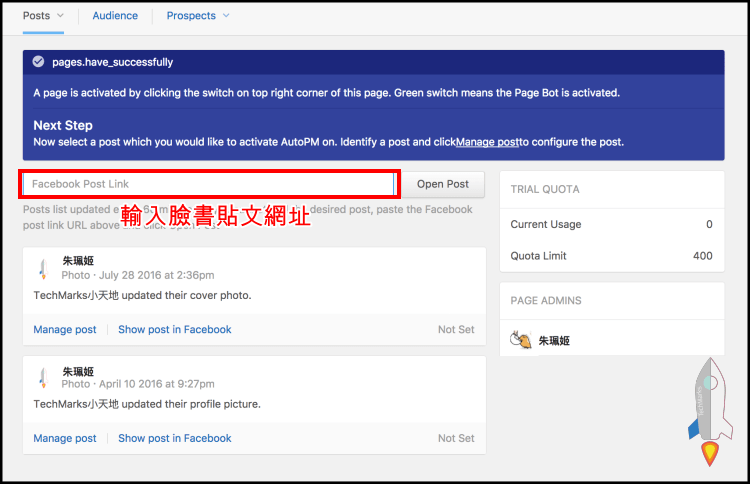Switch to the Audience tab
The height and width of the screenshot is (484, 750).
(x=115, y=16)
